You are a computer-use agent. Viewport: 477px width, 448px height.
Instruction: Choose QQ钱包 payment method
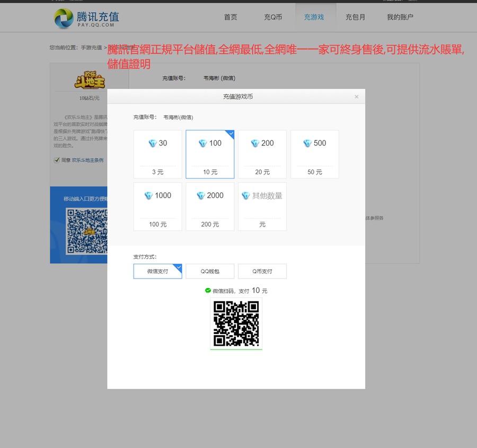tap(210, 271)
